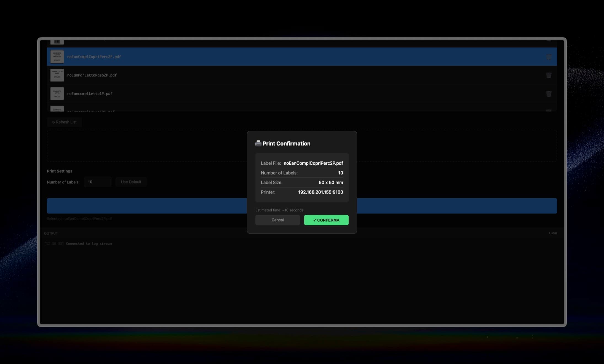This screenshot has width=604, height=364.
Task: Click the Estimated time text
Action: pos(279,210)
